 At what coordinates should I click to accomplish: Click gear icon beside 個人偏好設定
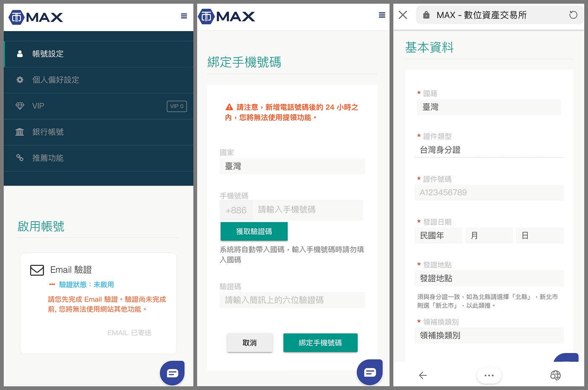click(x=20, y=80)
